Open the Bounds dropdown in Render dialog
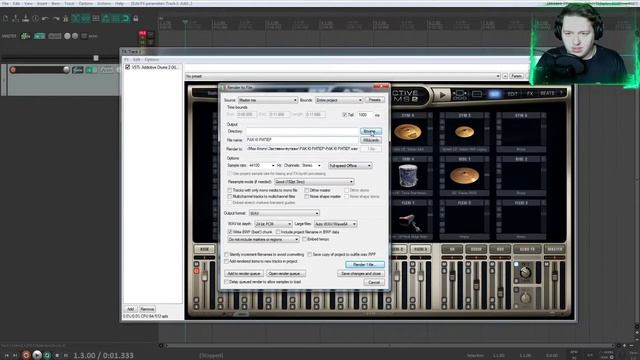 coord(339,100)
